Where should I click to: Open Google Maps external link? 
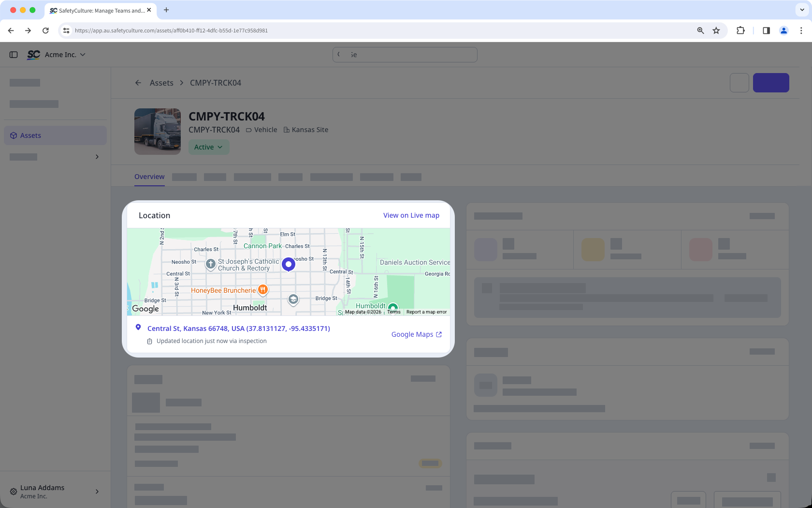click(x=417, y=334)
